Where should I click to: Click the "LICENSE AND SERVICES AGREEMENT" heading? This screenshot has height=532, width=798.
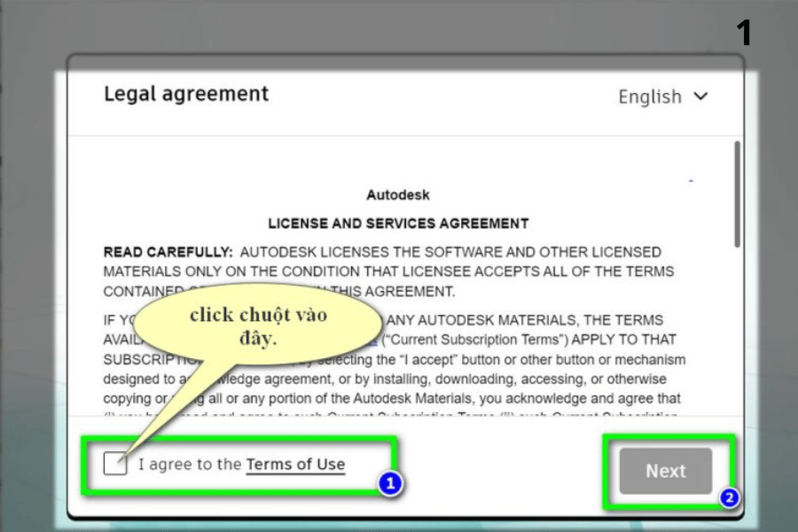(x=398, y=223)
